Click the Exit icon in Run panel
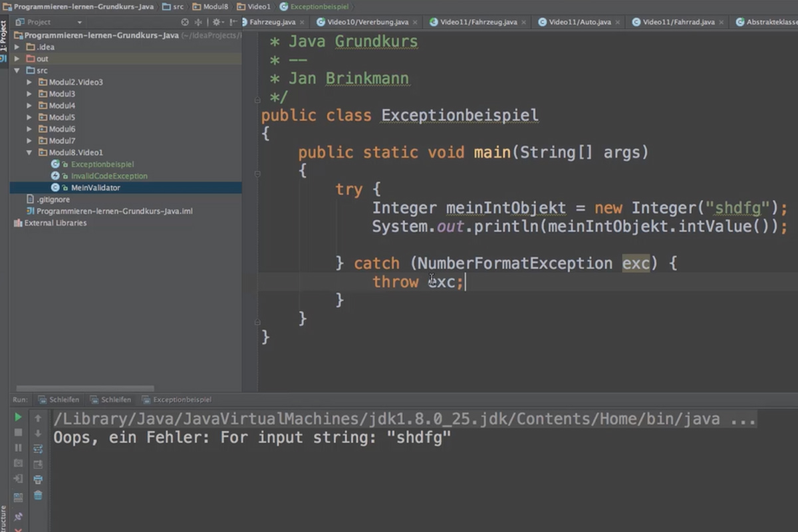This screenshot has height=532, width=798. 18,479
